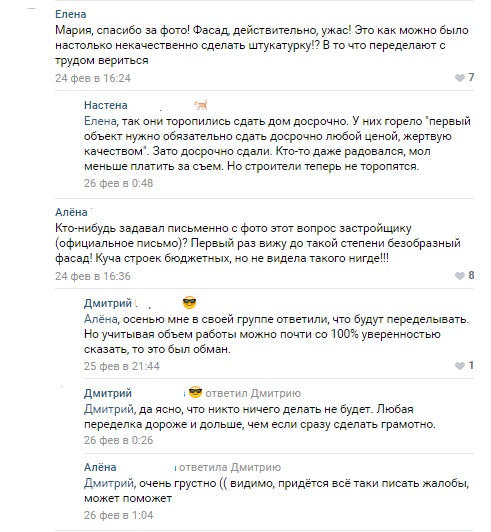Open Алёна's name on 'ответила Дмитрию' reply
Image resolution: width=491 pixels, height=532 pixels.
pyautogui.click(x=100, y=467)
